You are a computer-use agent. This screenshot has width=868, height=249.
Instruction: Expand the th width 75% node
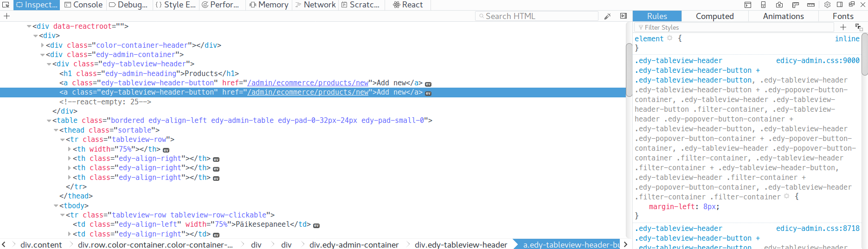(70, 149)
